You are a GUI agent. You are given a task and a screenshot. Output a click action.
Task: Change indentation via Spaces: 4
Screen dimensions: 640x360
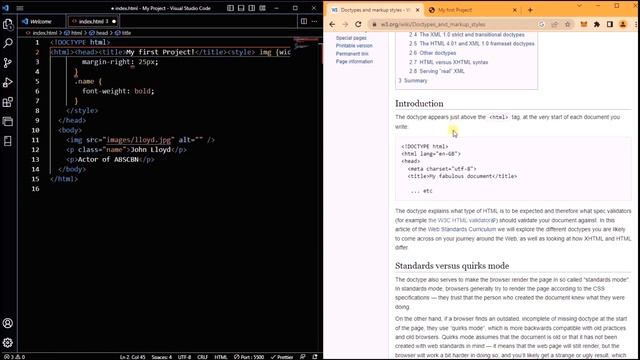[162, 357]
